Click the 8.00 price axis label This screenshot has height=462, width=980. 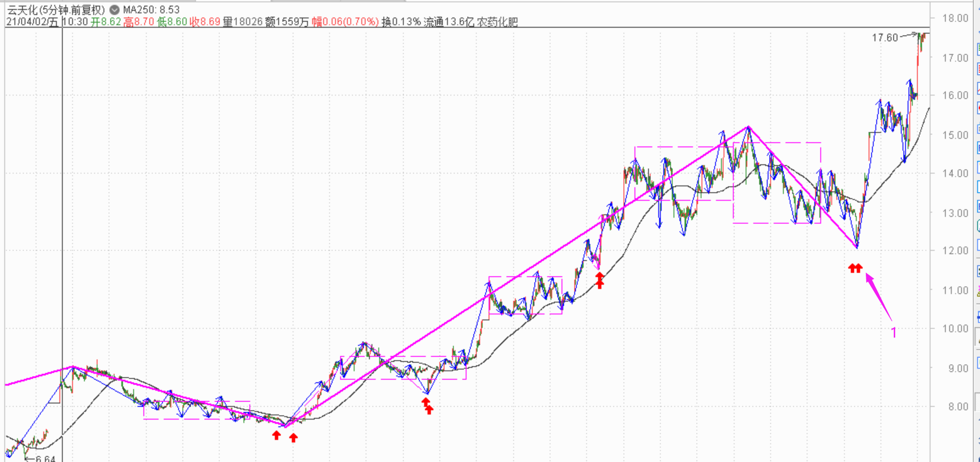coord(955,406)
